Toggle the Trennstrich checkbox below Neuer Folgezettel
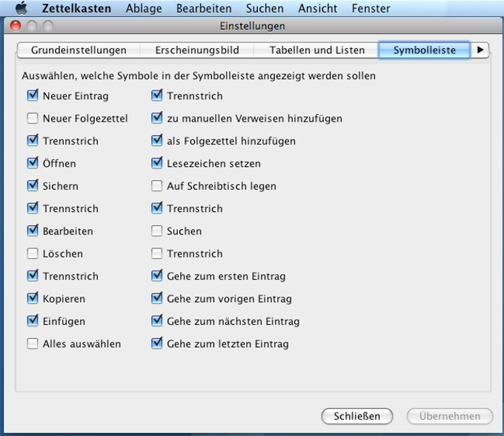This screenshot has height=436, width=504. (x=33, y=140)
